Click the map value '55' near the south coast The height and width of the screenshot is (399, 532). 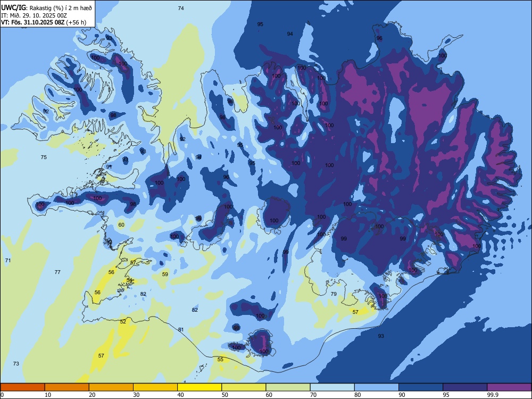220,359
